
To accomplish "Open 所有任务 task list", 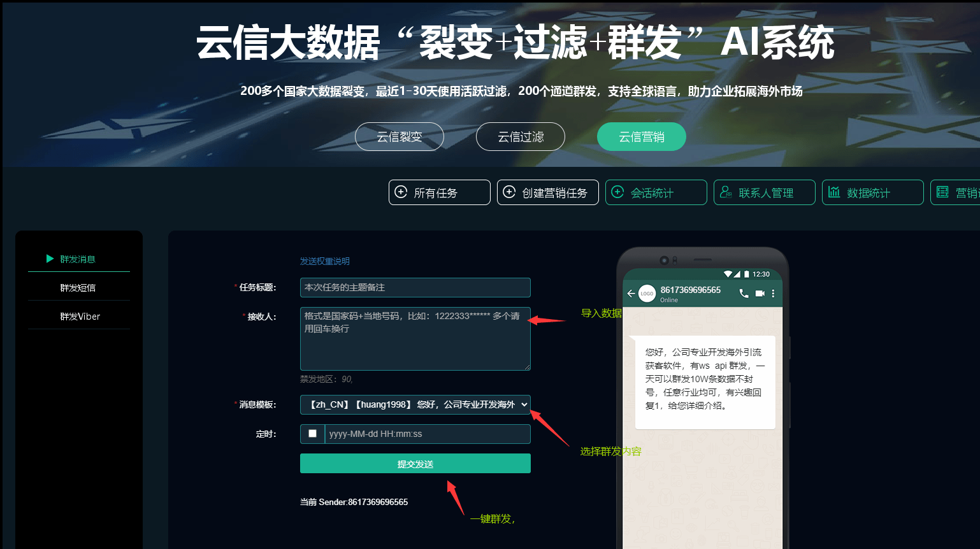I will (x=440, y=192).
